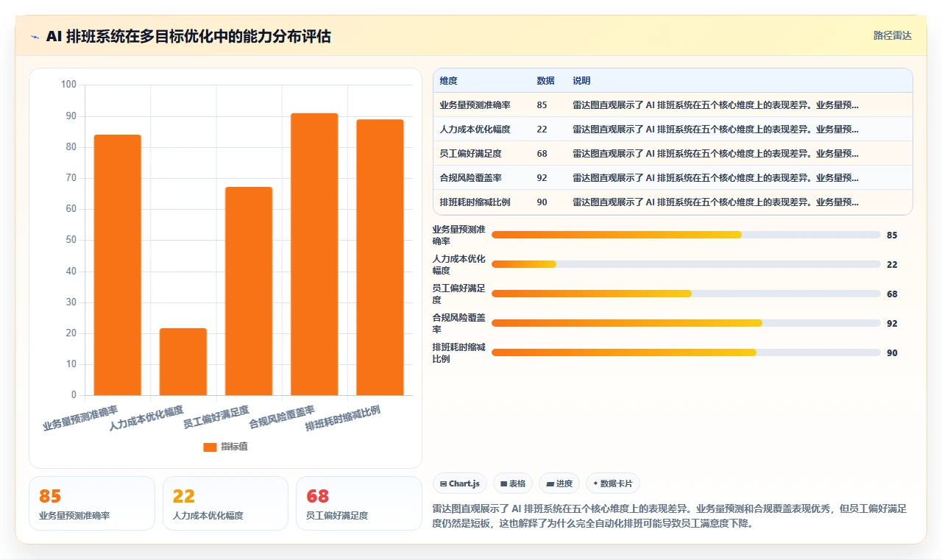Image resolution: width=942 pixels, height=560 pixels.
Task: Open the 22 人力成本优化幅度 stat card
Action: 225,503
